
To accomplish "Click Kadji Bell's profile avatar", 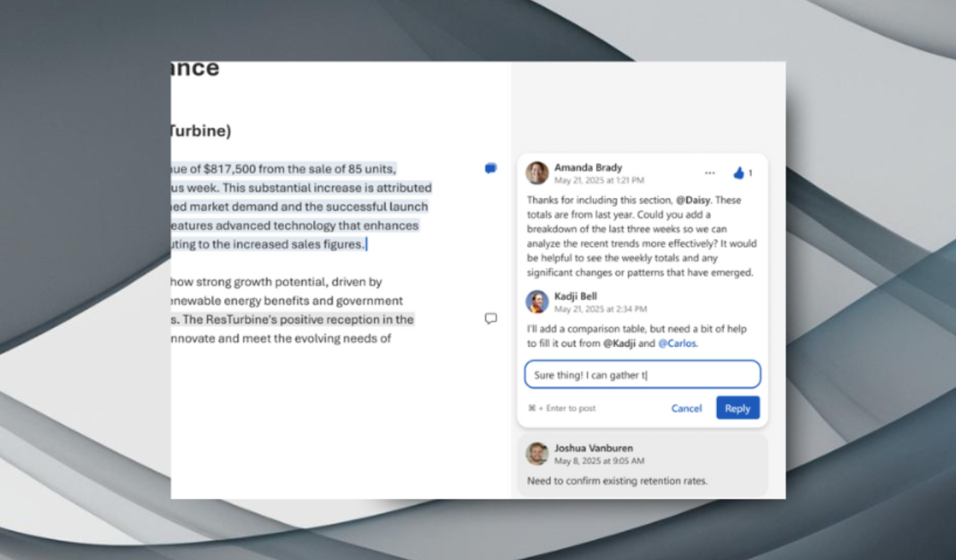I will (537, 302).
